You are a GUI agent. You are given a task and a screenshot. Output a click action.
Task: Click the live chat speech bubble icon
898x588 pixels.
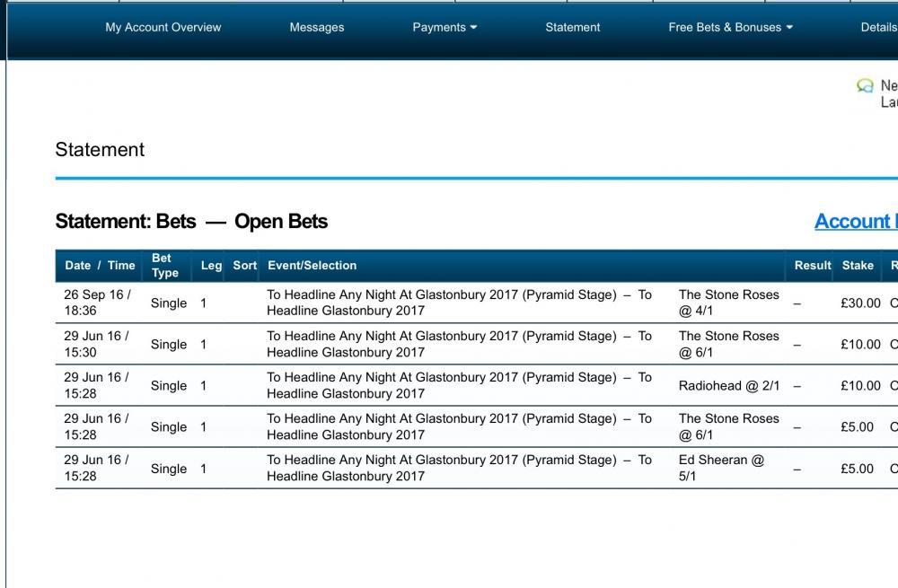tap(865, 86)
